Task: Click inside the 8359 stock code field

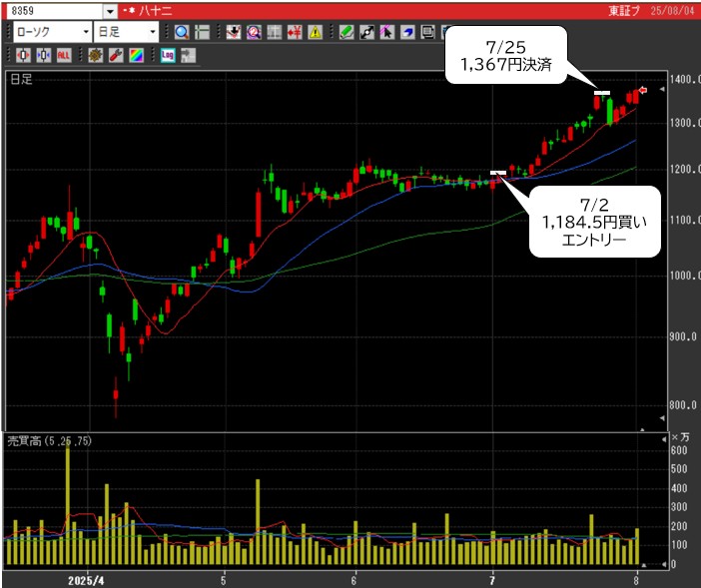Action: (x=52, y=11)
